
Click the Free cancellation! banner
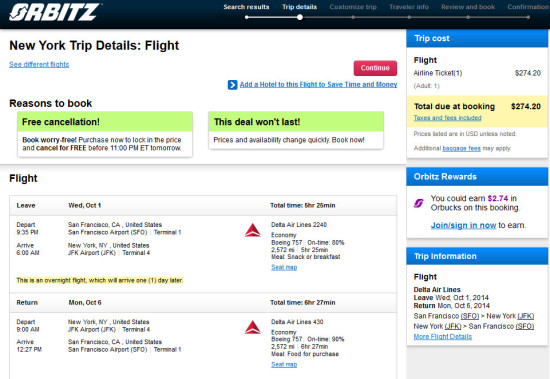tap(105, 122)
